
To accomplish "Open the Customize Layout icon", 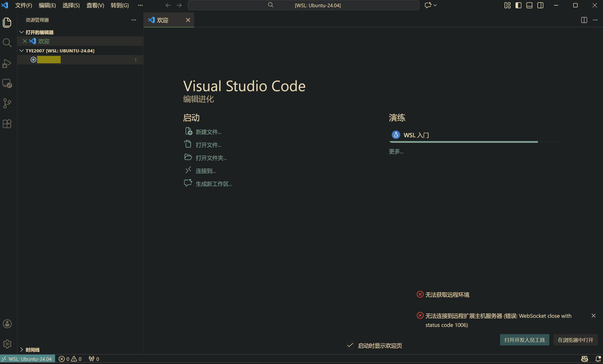I will point(507,5).
